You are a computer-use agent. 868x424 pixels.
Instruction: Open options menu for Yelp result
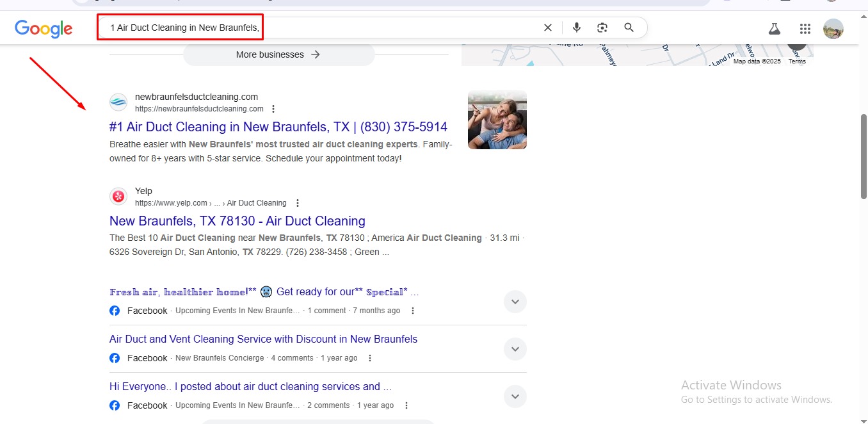pos(297,203)
